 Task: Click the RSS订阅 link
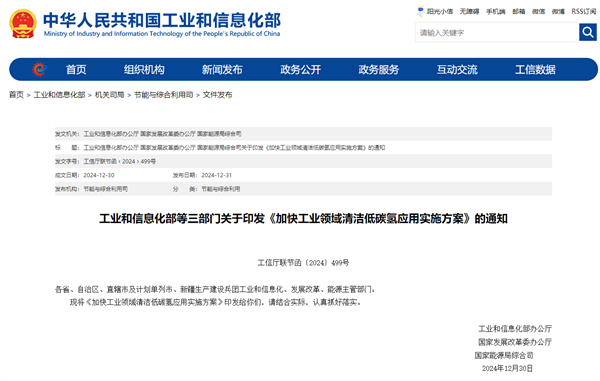pyautogui.click(x=584, y=11)
